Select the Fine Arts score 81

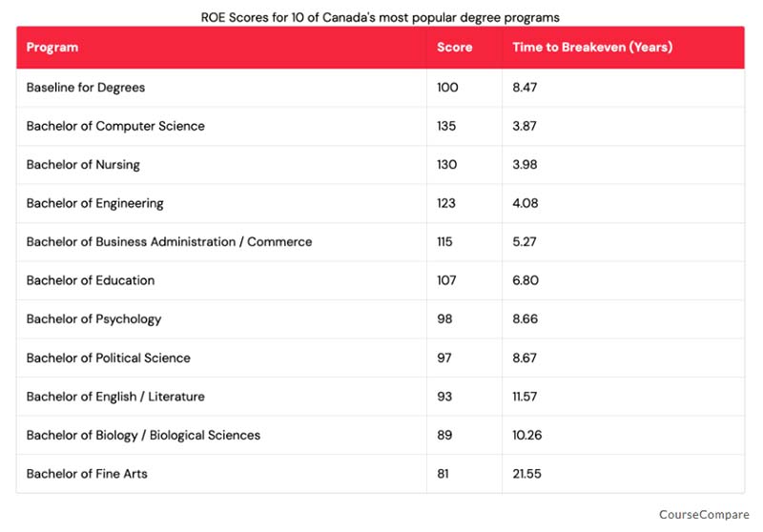pyautogui.click(x=443, y=474)
